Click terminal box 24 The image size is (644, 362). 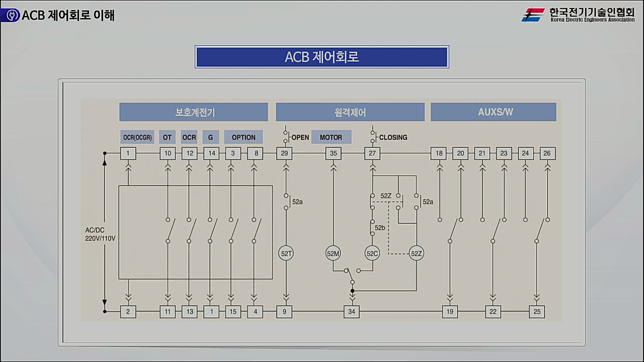526,153
